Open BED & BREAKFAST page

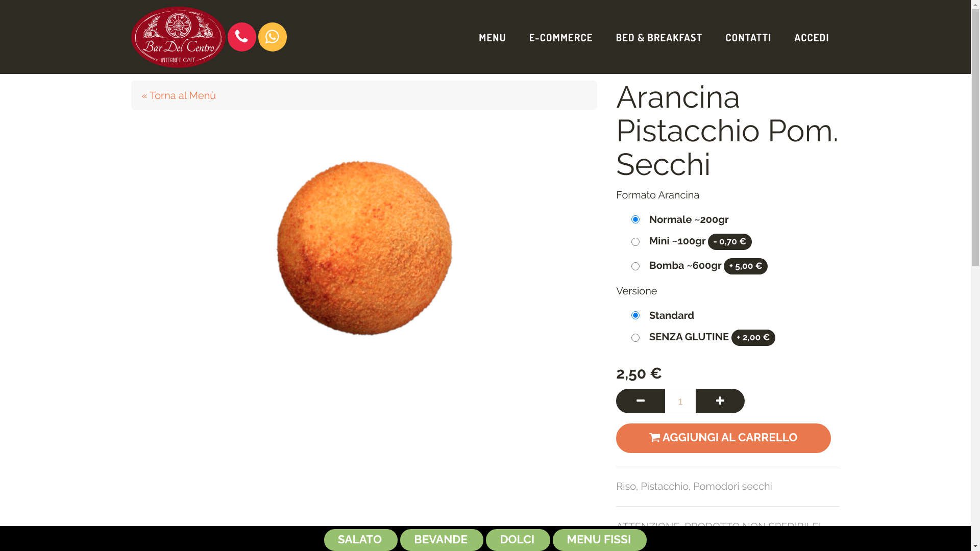658,38
